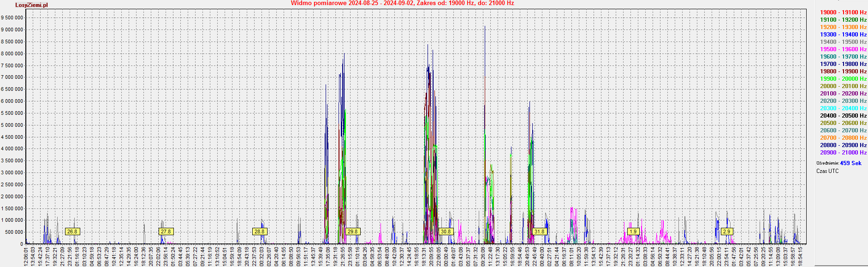The image size is (868, 267).
Task: Click the 19500 - 19600 Hz legend label
Action: [843, 49]
